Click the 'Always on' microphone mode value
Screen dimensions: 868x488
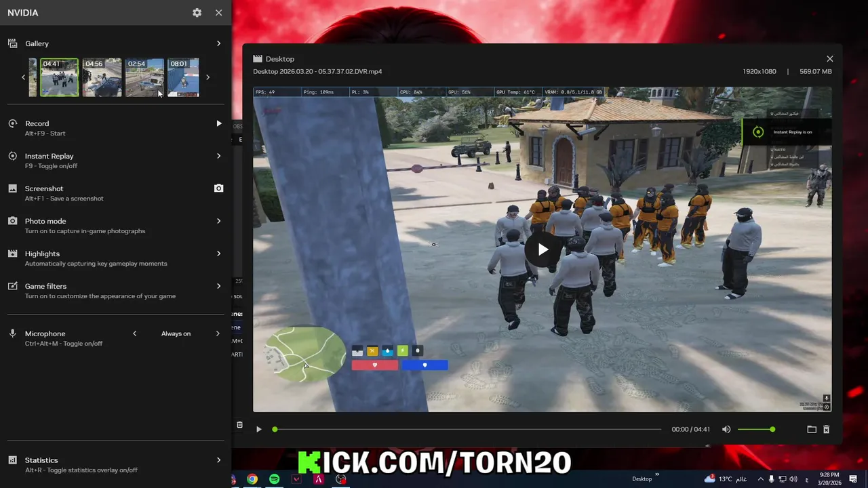[176, 333]
